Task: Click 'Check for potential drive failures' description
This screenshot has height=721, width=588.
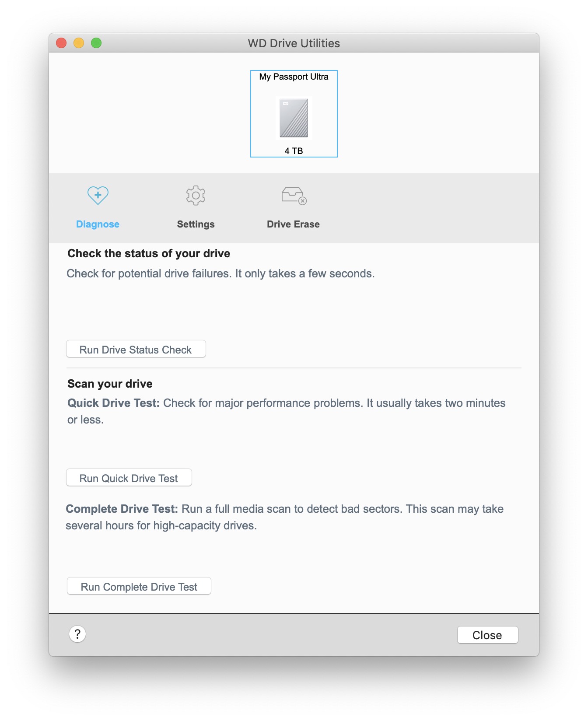Action: pyautogui.click(x=220, y=274)
